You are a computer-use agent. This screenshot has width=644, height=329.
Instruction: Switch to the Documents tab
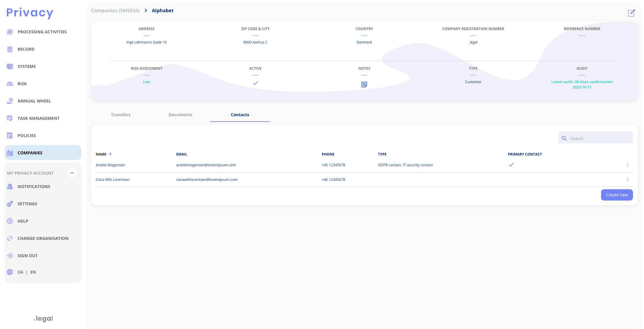(x=180, y=115)
